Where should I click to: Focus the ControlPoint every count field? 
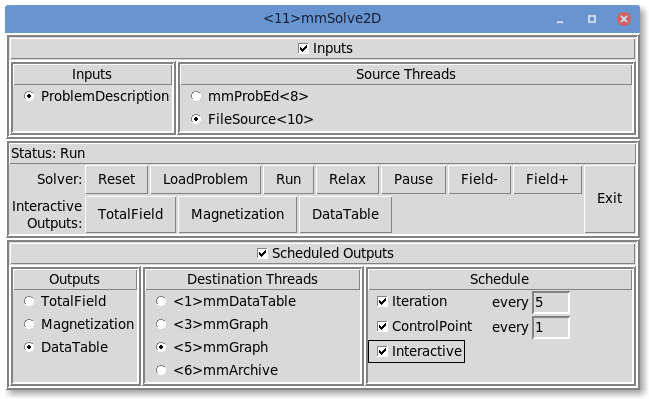[x=551, y=327]
